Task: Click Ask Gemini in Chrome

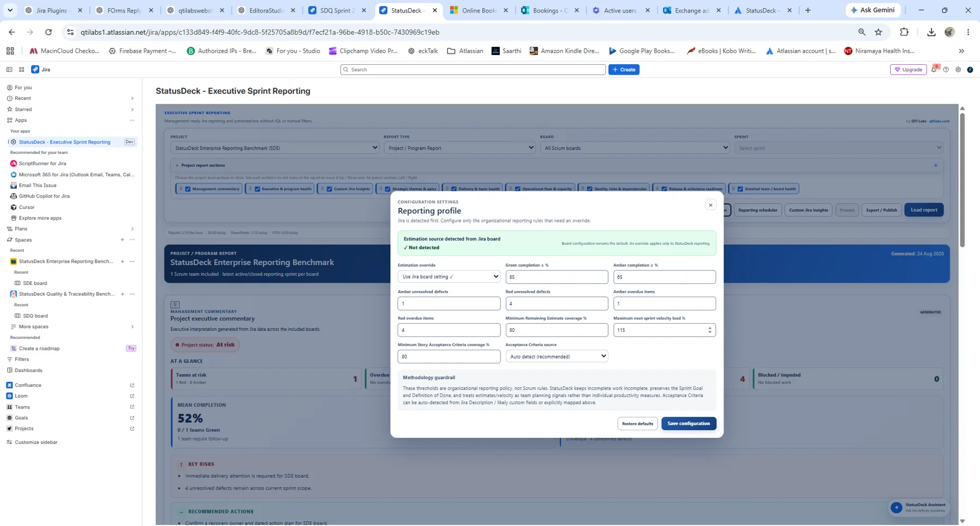Action: pos(872,10)
